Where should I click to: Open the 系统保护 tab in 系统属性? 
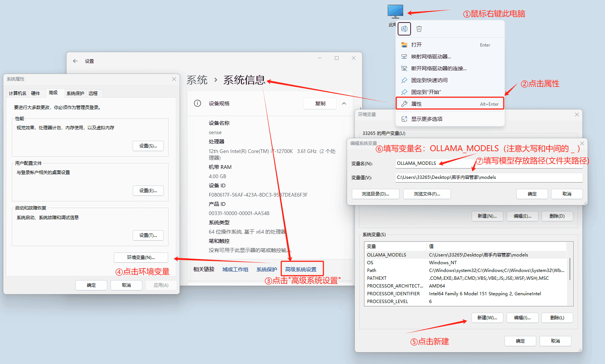(x=75, y=93)
